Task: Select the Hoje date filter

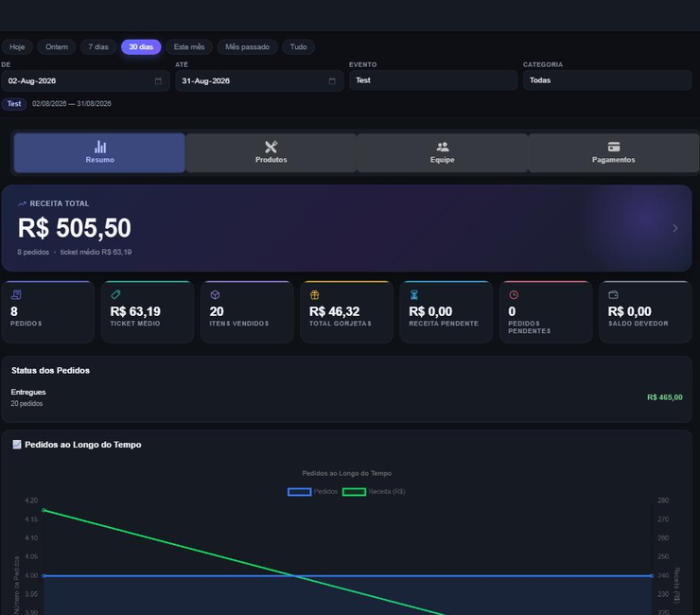Action: [17, 47]
